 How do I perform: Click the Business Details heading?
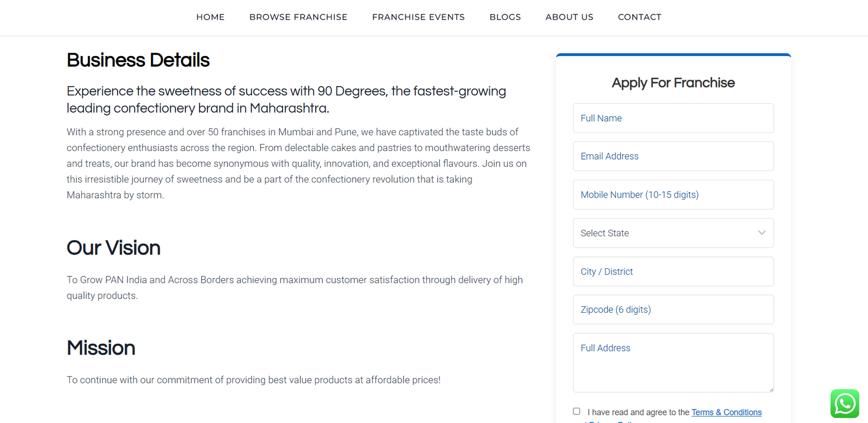pos(138,60)
